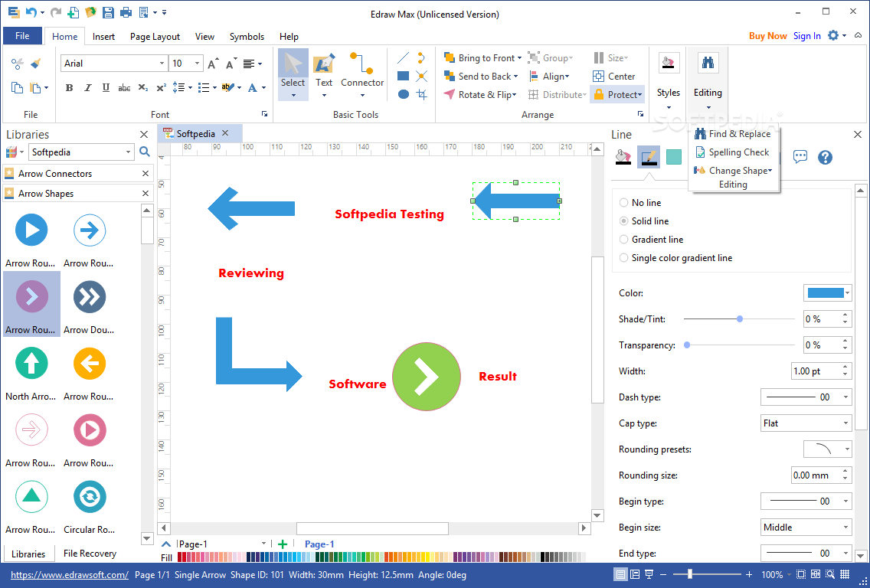Adjust the zoom slider in status bar

tap(690, 575)
